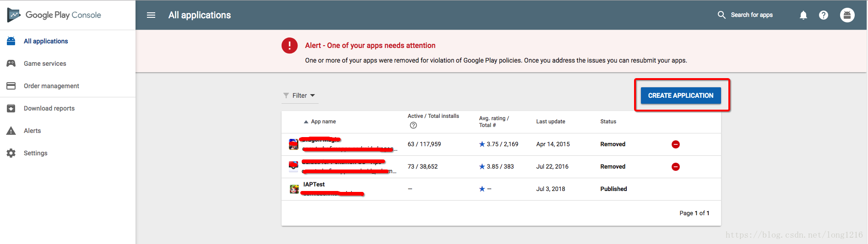Open the account avatar menu
The height and width of the screenshot is (244, 868).
point(847,15)
